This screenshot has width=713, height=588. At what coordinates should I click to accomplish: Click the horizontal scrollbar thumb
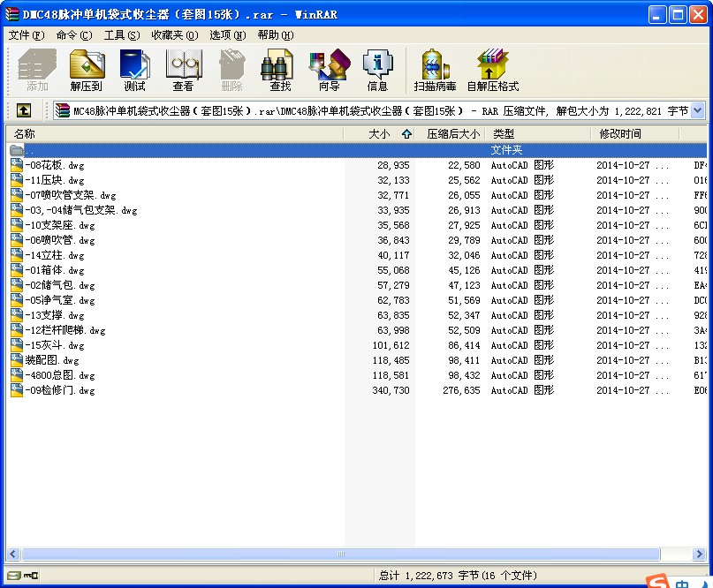[341, 554]
